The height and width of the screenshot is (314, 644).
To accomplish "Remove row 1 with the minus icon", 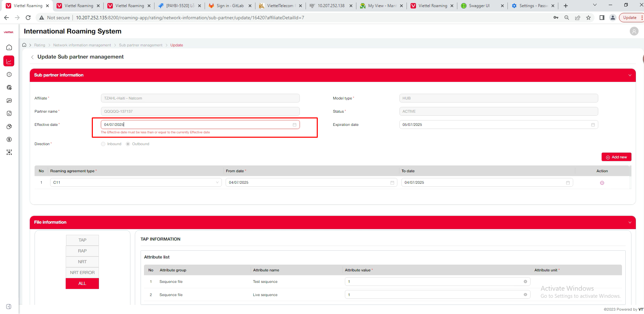I will pyautogui.click(x=602, y=183).
